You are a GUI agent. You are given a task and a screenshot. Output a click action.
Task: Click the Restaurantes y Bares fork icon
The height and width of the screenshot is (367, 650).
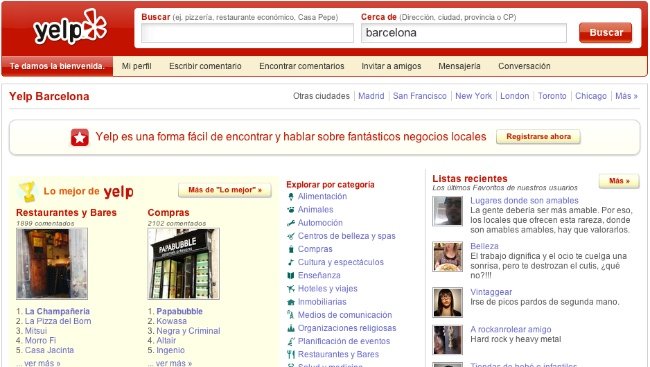click(x=291, y=355)
